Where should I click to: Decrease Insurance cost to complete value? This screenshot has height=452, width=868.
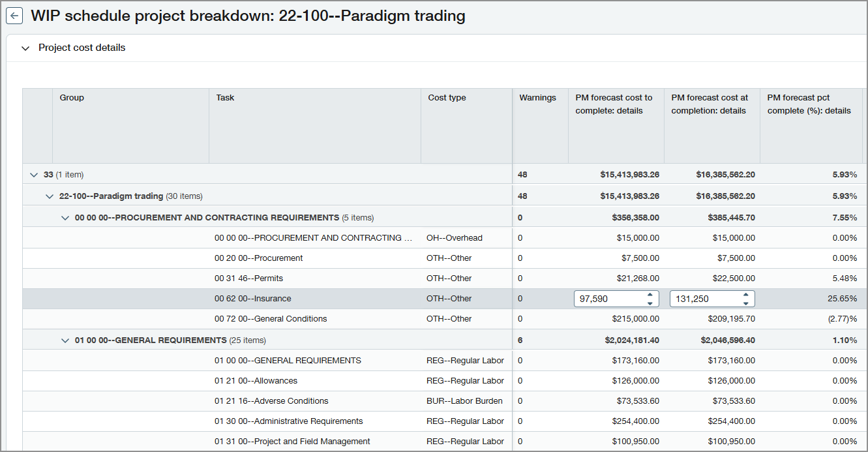point(650,303)
